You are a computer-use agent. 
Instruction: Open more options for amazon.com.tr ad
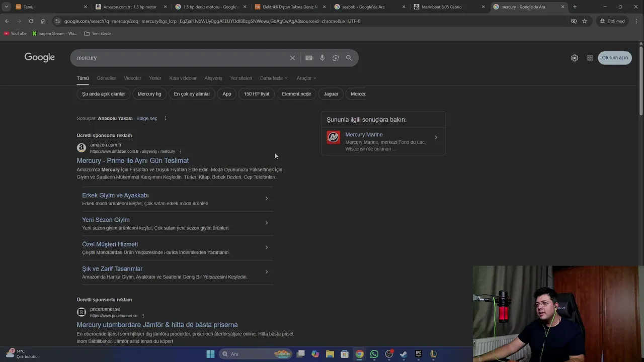181,151
